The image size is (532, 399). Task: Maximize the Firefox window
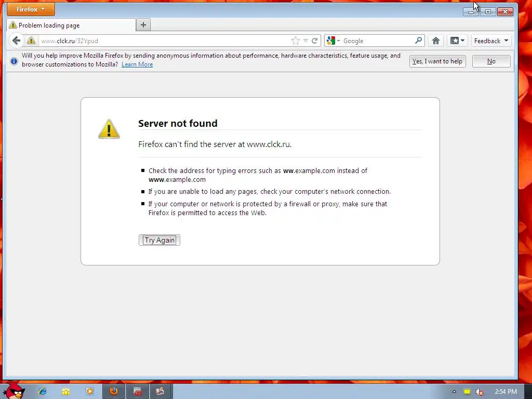[488, 12]
